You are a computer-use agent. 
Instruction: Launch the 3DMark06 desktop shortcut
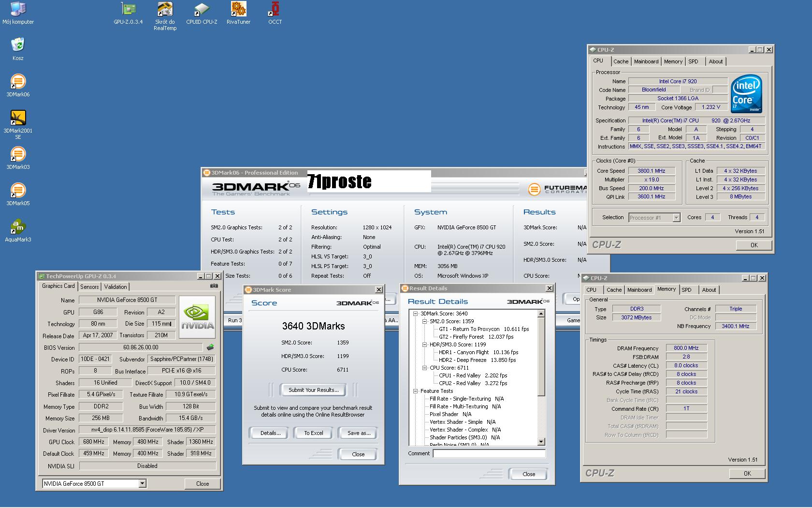pos(18,85)
